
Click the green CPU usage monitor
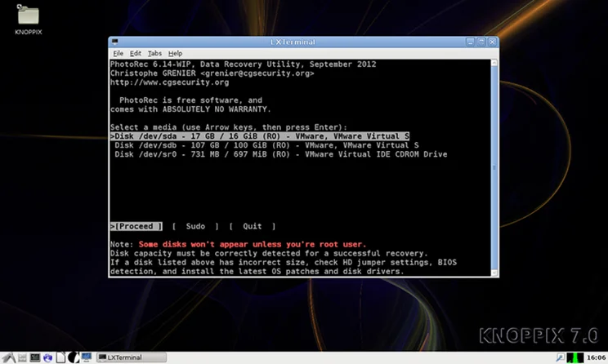click(575, 357)
